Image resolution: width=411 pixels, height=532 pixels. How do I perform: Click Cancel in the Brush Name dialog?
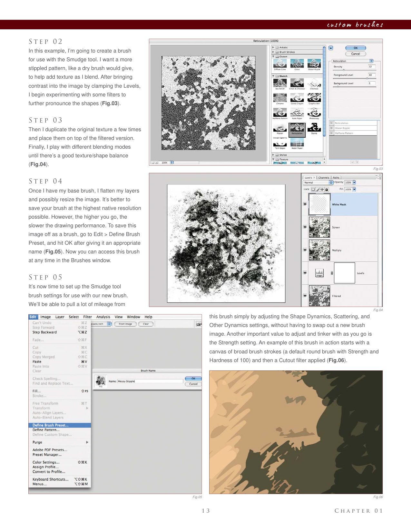tap(193, 384)
